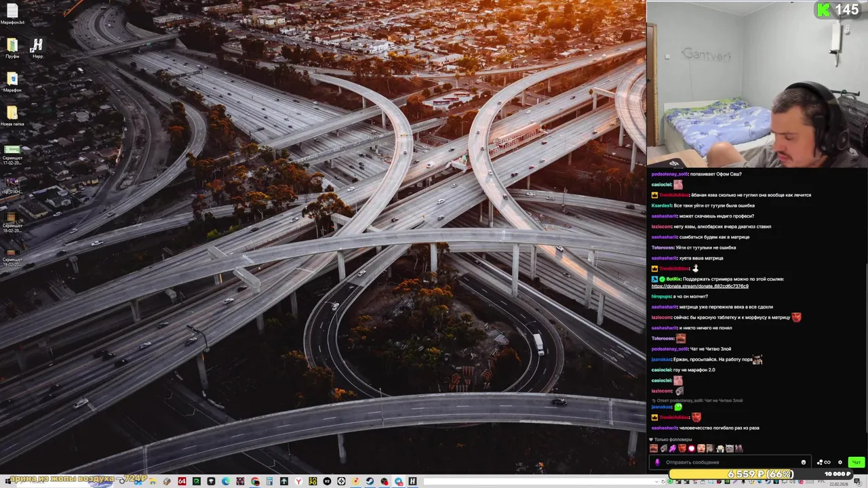Select the first emote in quick emote row
868x488 pixels.
(x=654, y=448)
